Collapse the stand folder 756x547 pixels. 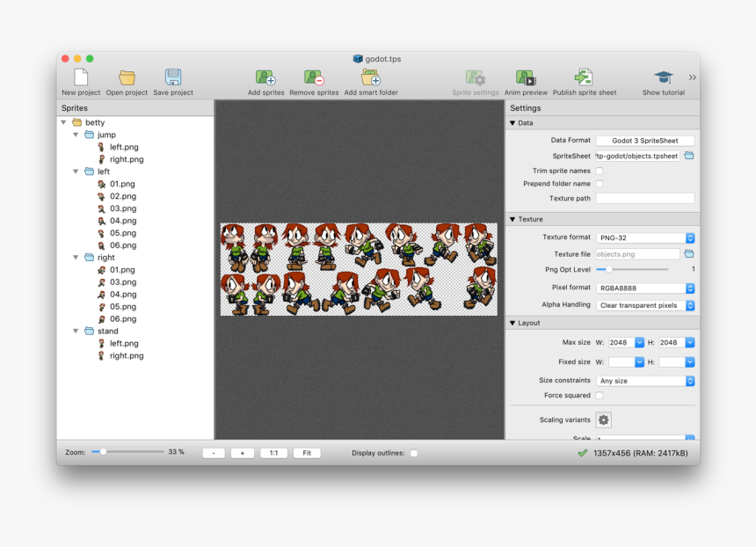coord(76,331)
